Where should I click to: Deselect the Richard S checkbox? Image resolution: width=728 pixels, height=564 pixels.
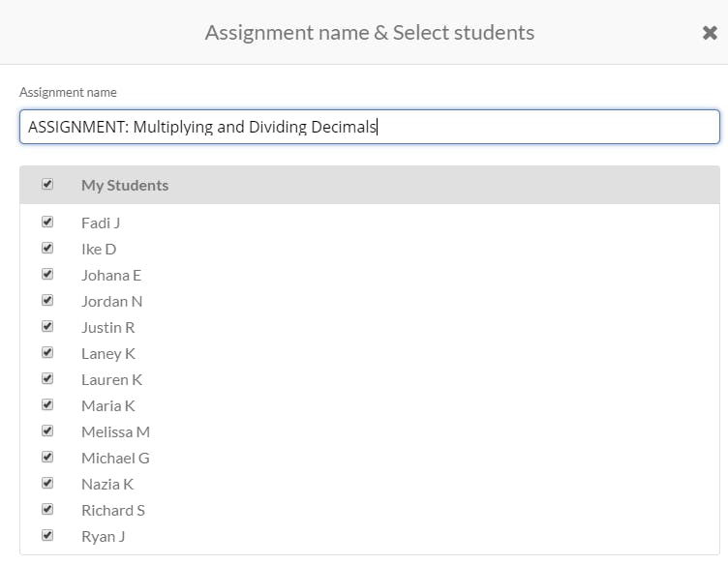pos(47,509)
